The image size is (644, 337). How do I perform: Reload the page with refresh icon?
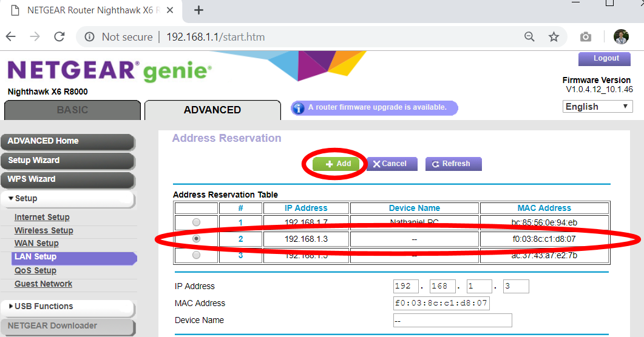[x=59, y=37]
